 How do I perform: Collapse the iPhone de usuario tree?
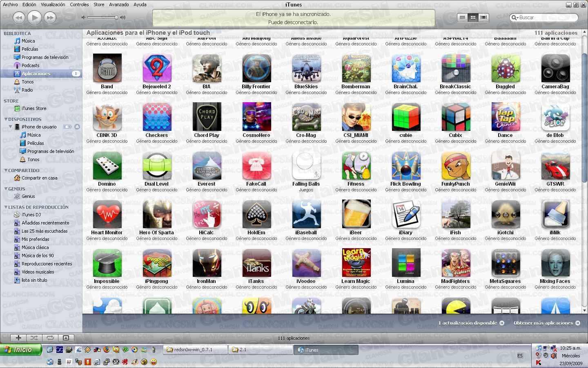11,127
